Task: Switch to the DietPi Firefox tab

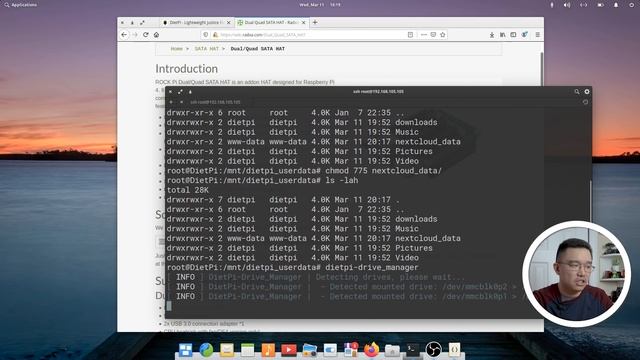Action: [196, 22]
